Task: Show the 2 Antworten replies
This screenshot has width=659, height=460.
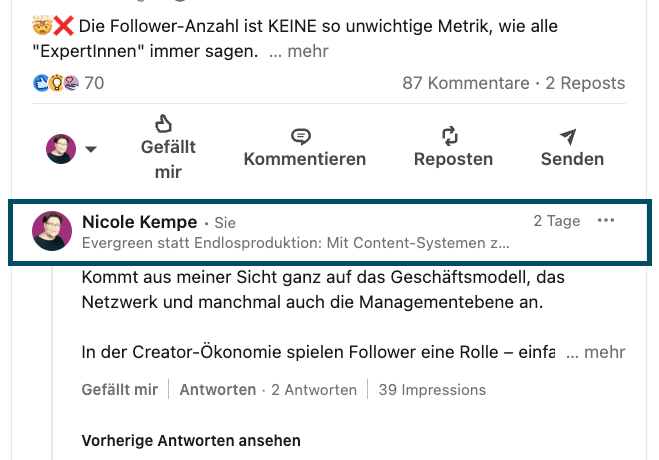Action: click(314, 390)
